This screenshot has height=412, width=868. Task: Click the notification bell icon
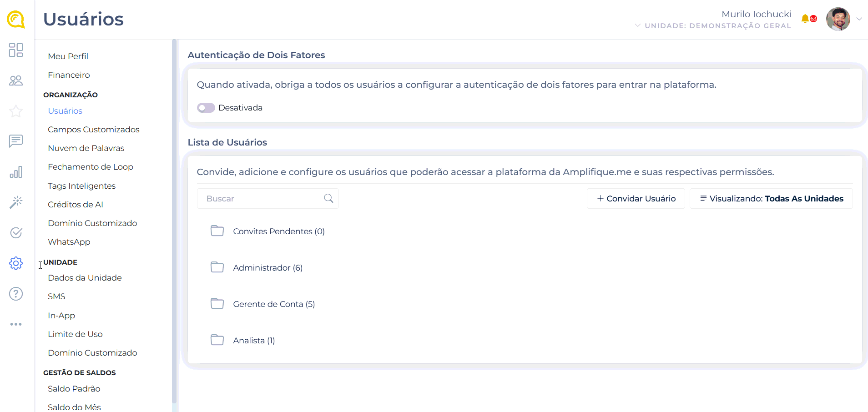click(805, 19)
